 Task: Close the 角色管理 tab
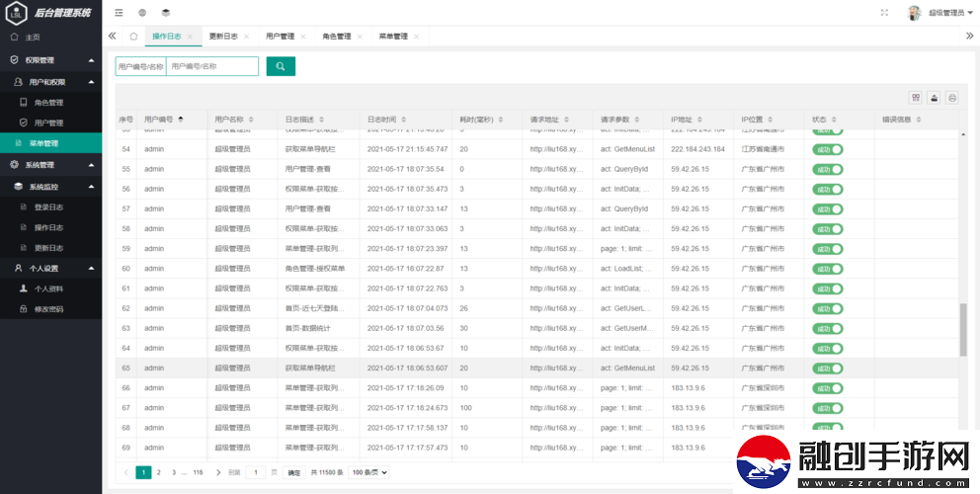[360, 37]
